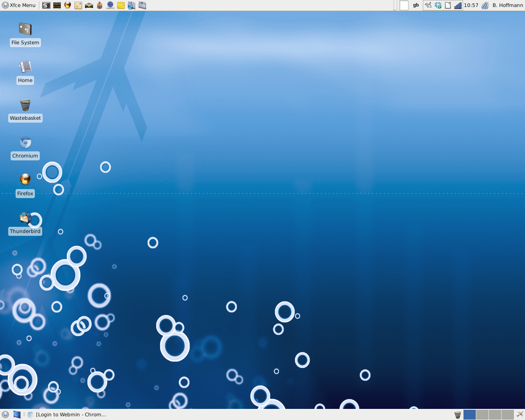The width and height of the screenshot is (525, 420).
Task: Open LibreOffice from the system tray
Action: pos(447,5)
